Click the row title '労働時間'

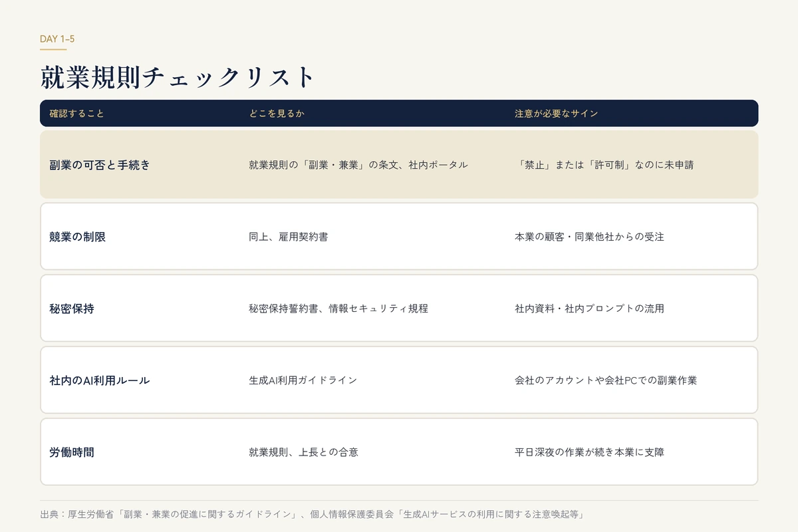coord(72,452)
